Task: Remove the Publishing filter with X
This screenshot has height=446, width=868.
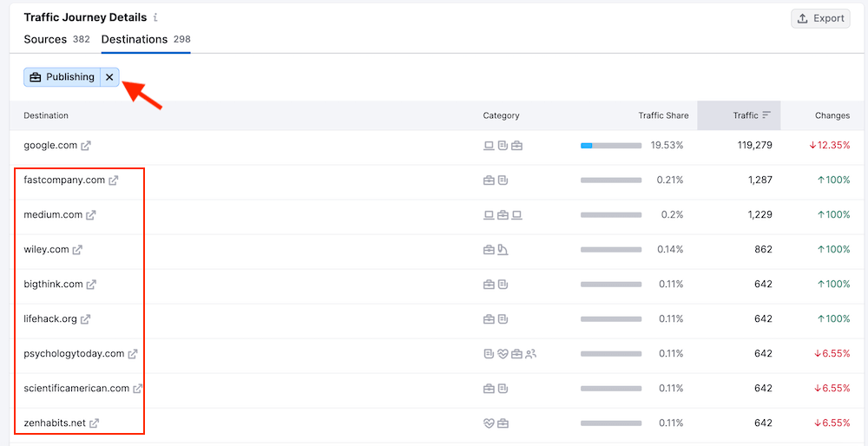Action: click(x=109, y=77)
